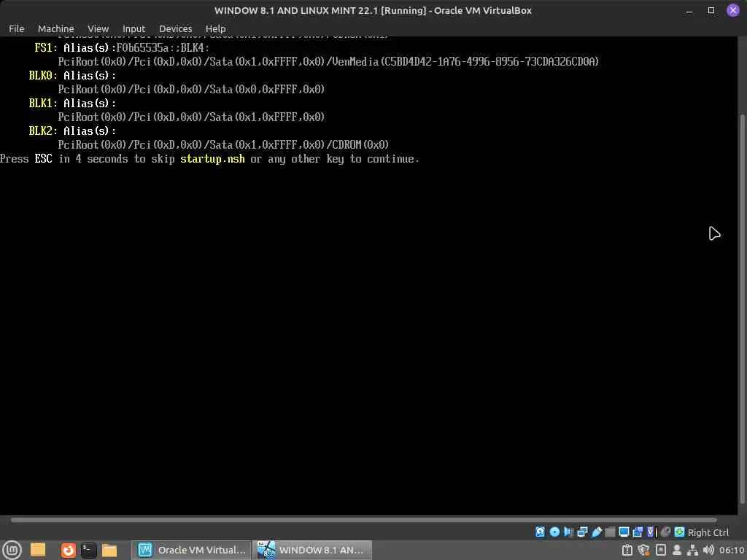Click the VM window horizontal scrollbar
The width and height of the screenshot is (747, 560).
pos(363,520)
